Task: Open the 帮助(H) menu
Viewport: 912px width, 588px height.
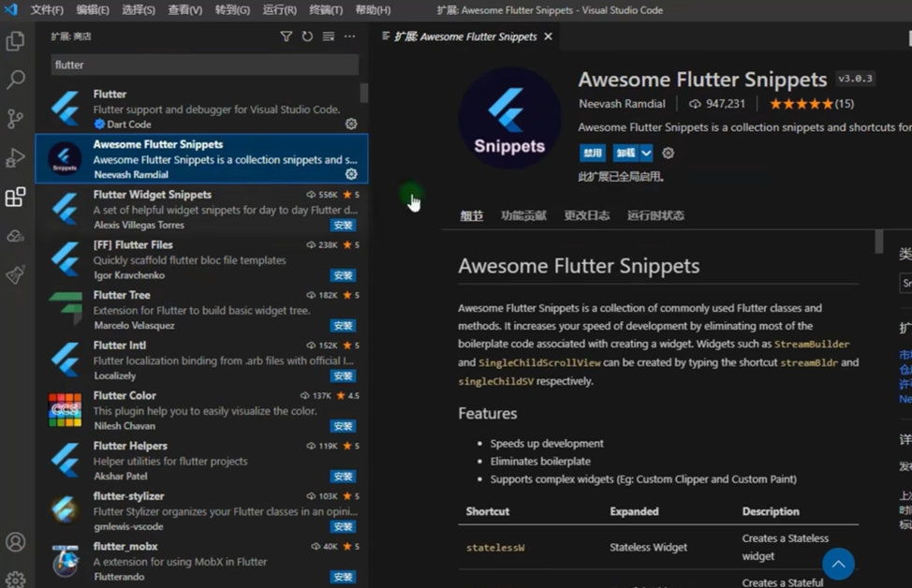Action: coord(373,10)
